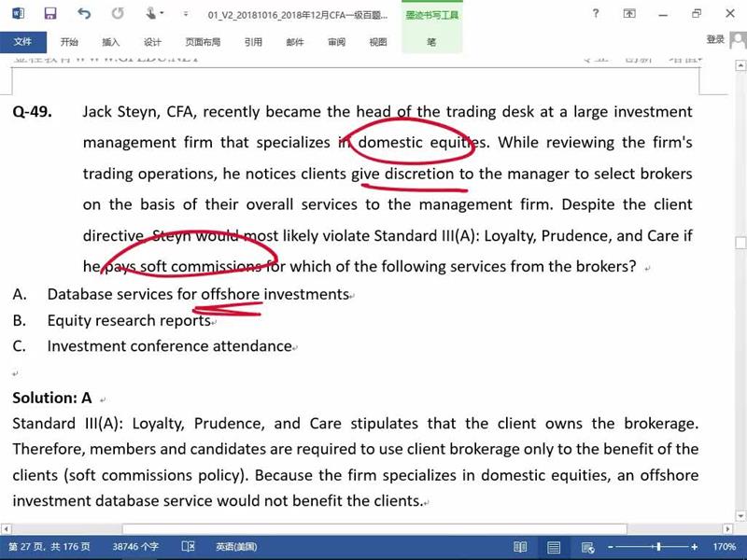Click the zoom out minus button
The height and width of the screenshot is (560, 747).
611,547
